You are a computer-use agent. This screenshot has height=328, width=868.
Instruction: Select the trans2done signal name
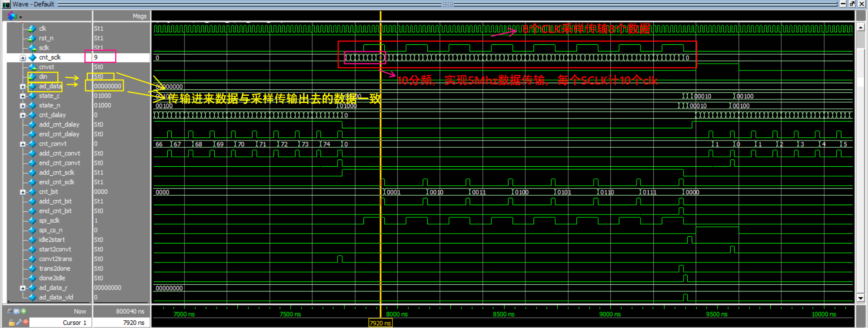click(x=54, y=268)
